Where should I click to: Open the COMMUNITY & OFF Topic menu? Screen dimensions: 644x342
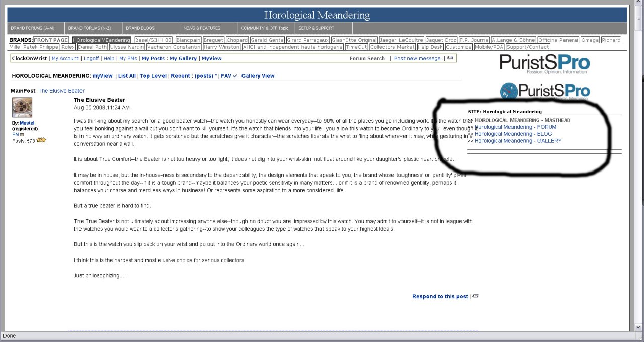coord(265,28)
